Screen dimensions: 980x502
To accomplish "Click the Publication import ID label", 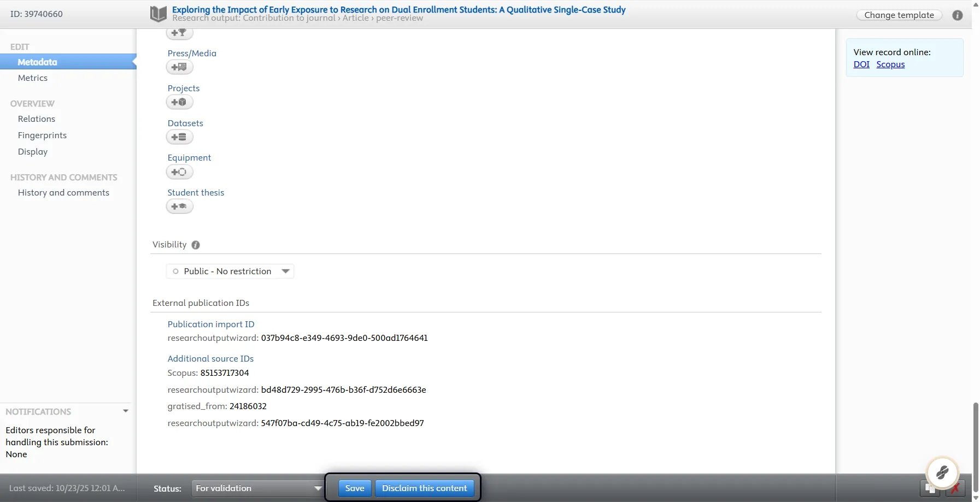I will pyautogui.click(x=211, y=324).
